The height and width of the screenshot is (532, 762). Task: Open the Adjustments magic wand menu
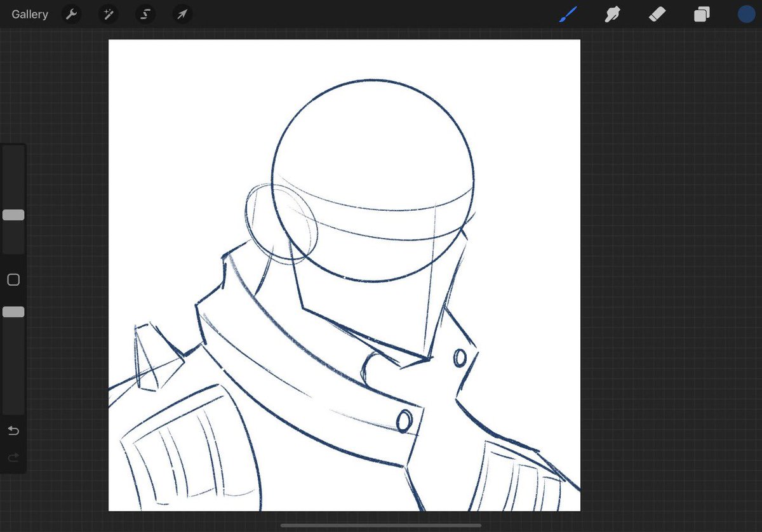108,14
